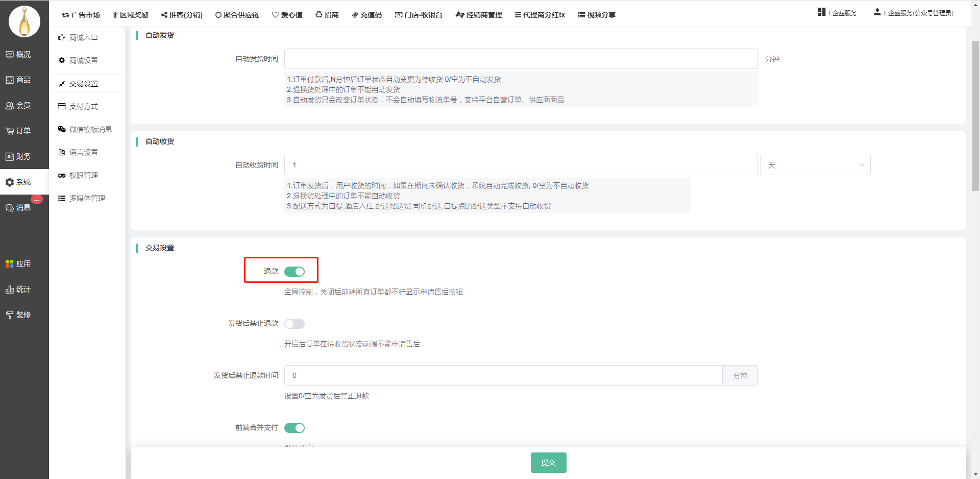Open the E企盈服务(公众号管理员) account menu

tap(913, 13)
